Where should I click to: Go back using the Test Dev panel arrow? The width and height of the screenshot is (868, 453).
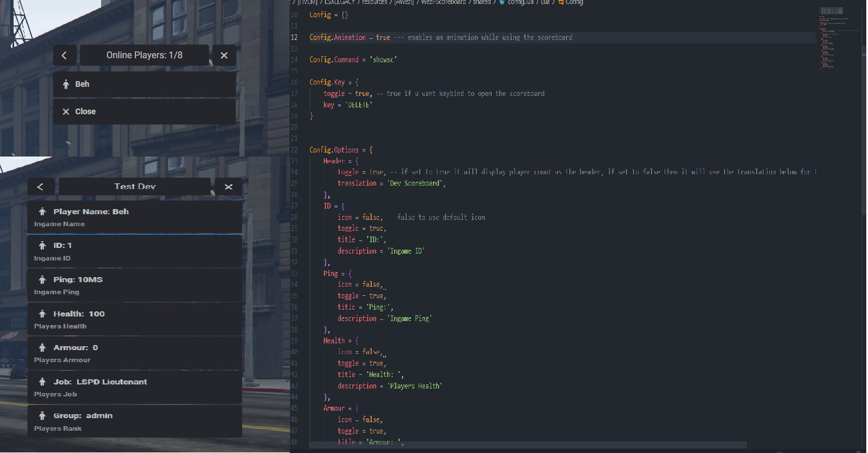[x=41, y=187]
